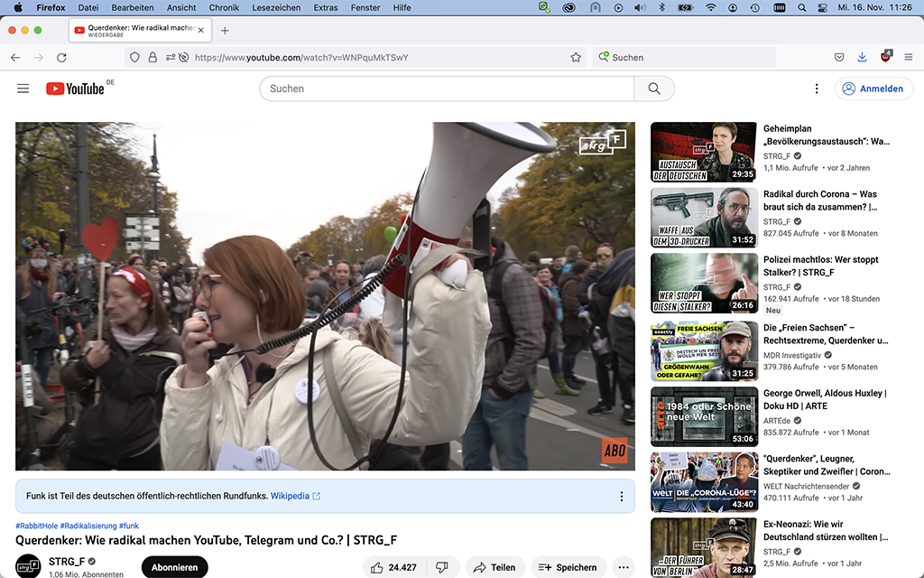Open the George Orwell, Aldous Huxley title
This screenshot has width=924, height=578.
point(825,399)
